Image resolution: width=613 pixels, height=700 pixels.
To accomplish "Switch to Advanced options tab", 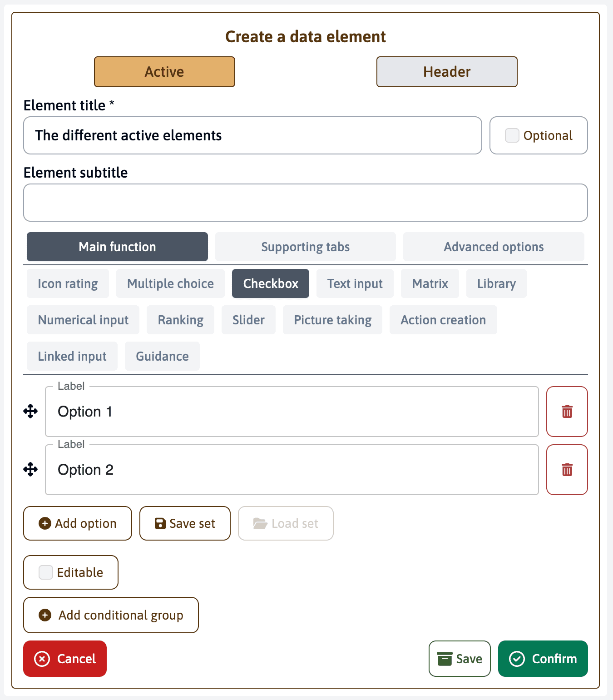I will point(493,247).
